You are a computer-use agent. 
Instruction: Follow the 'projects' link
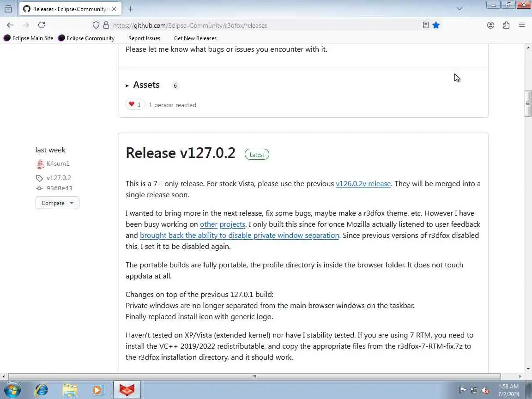tap(232, 224)
